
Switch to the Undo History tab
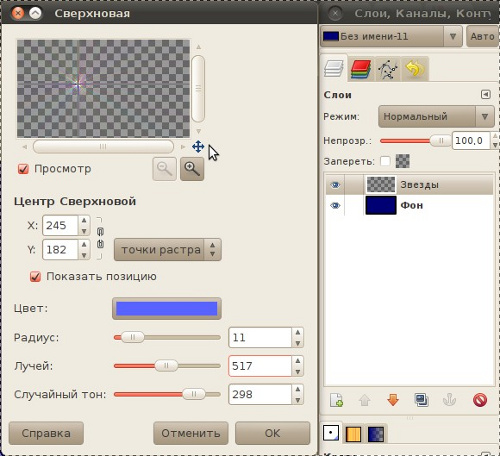(415, 69)
